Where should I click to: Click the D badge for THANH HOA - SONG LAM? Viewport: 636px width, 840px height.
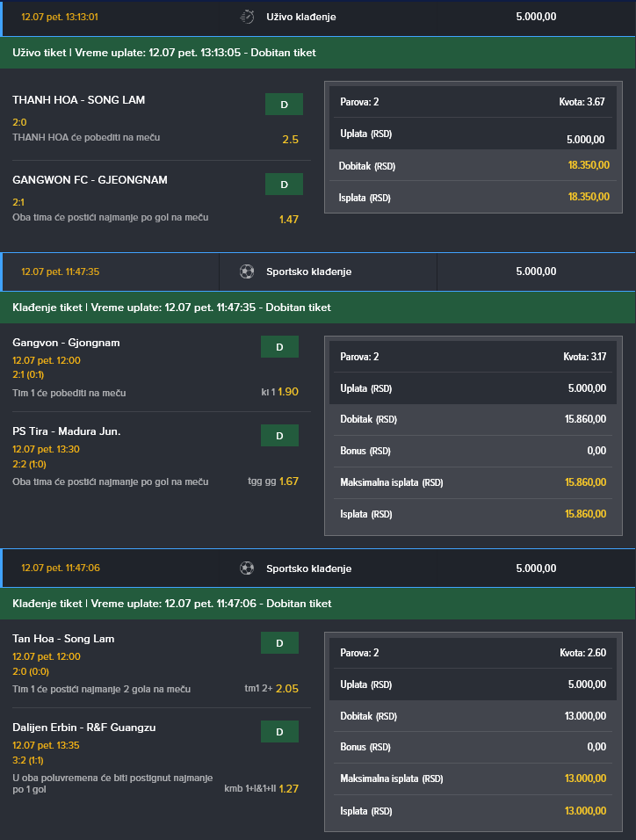(284, 105)
